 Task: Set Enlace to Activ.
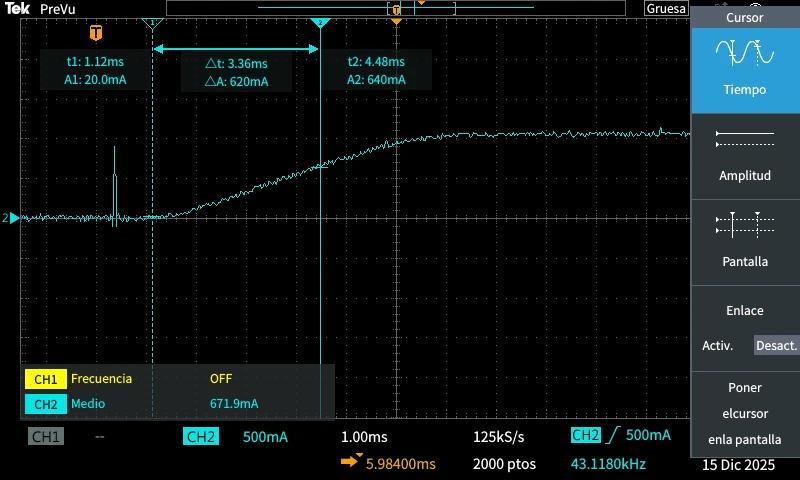coord(717,346)
